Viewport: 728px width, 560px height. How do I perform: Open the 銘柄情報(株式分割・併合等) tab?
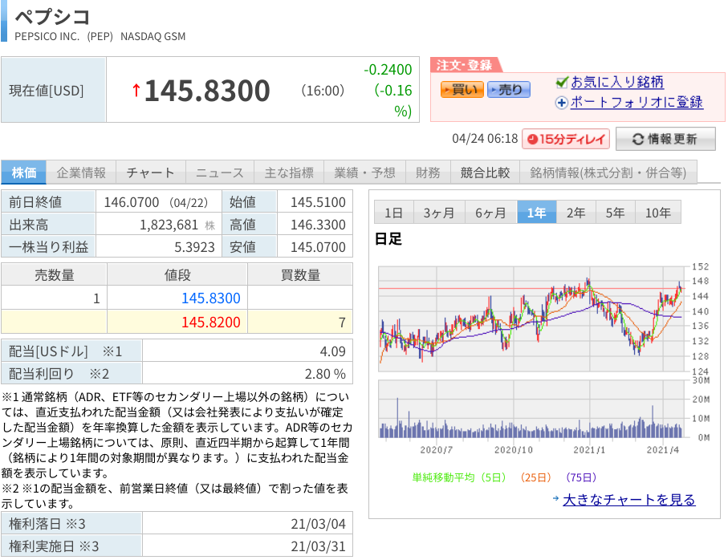608,172
